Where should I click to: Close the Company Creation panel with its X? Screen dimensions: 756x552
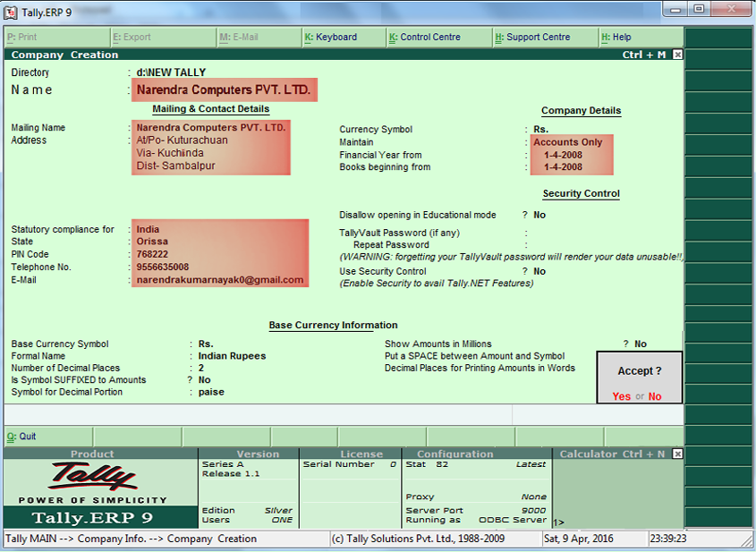tap(677, 55)
